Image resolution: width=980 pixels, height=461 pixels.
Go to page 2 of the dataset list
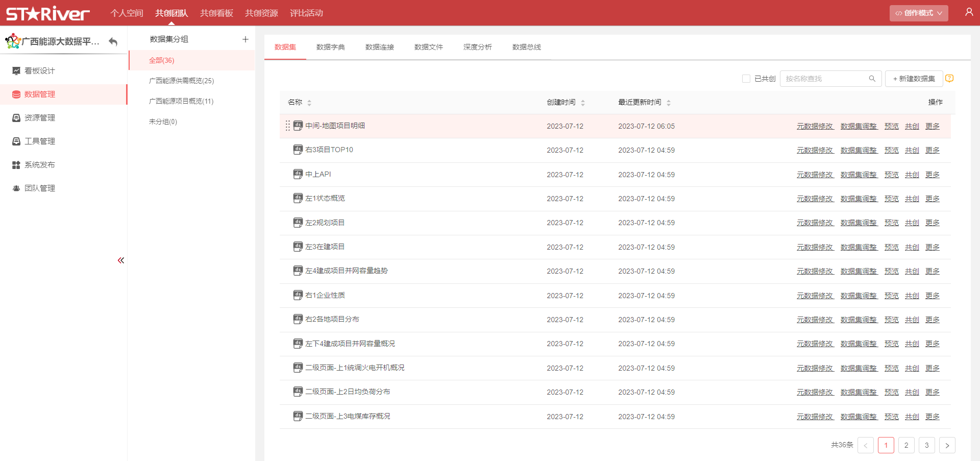(x=906, y=445)
